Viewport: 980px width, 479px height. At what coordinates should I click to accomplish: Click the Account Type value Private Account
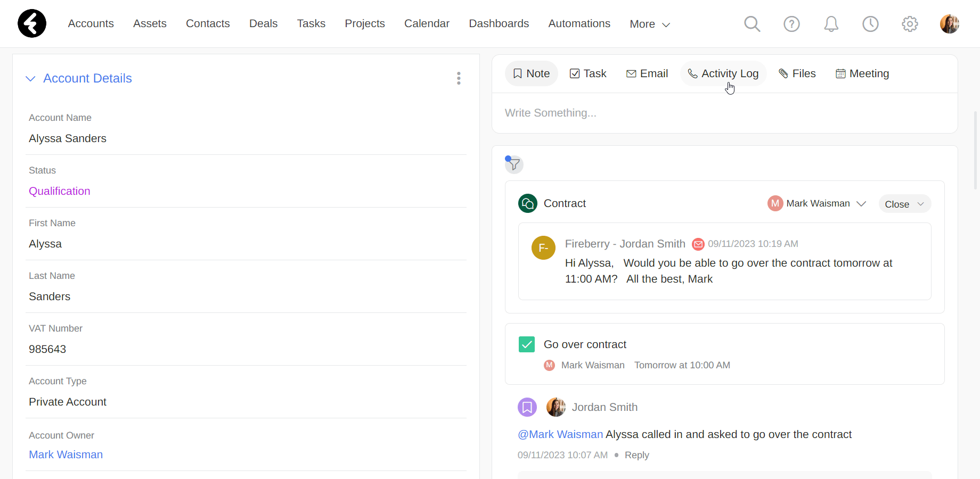(x=68, y=402)
